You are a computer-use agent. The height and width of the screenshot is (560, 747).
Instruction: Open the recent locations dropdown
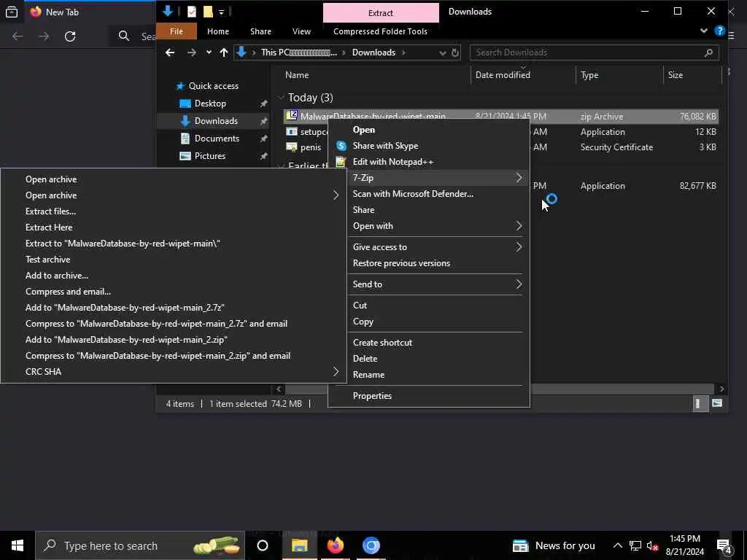click(x=209, y=52)
